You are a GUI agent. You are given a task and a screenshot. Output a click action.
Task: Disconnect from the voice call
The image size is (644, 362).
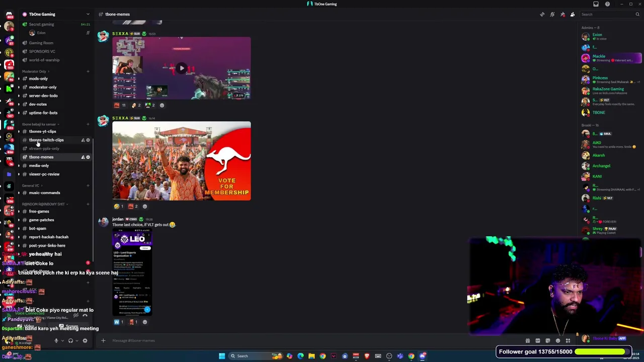pos(85,315)
